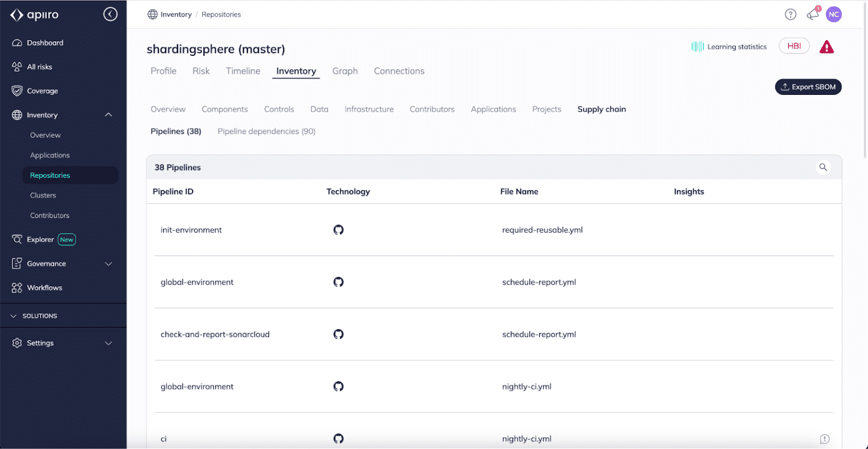Open the Pipeline dependencies tab
This screenshot has height=449, width=868.
266,131
